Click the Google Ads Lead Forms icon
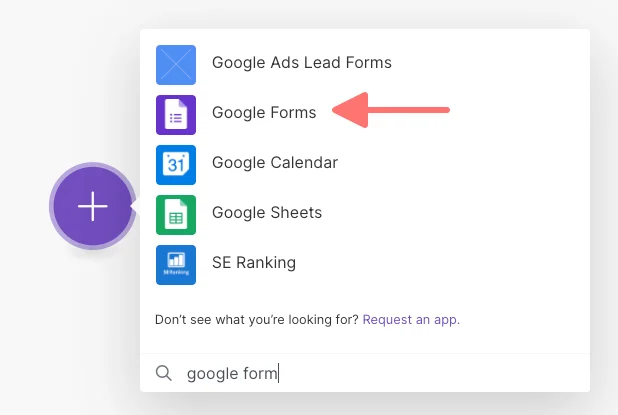Image resolution: width=618 pixels, height=415 pixels. [176, 65]
